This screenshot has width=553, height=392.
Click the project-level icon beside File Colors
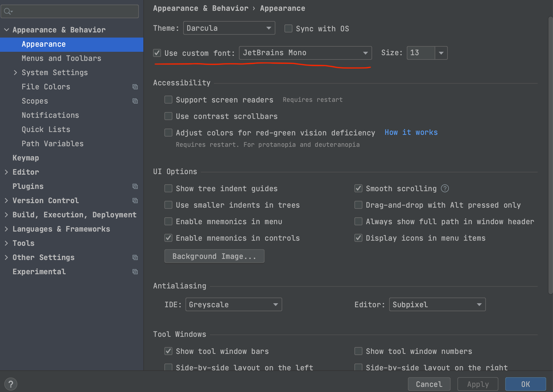pos(135,87)
